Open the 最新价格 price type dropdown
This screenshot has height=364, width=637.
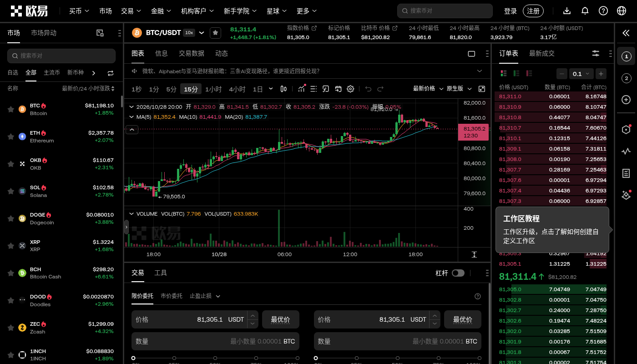pos(428,89)
